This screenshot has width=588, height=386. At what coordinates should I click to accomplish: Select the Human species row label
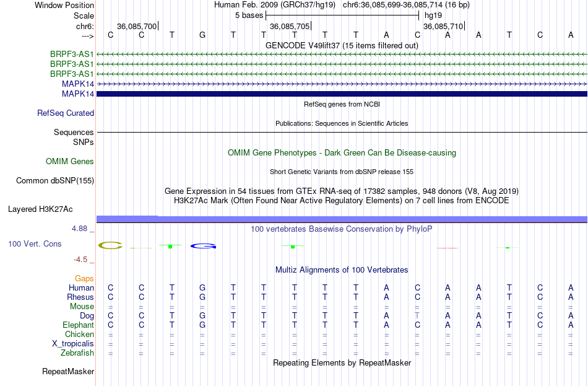pyautogui.click(x=81, y=288)
